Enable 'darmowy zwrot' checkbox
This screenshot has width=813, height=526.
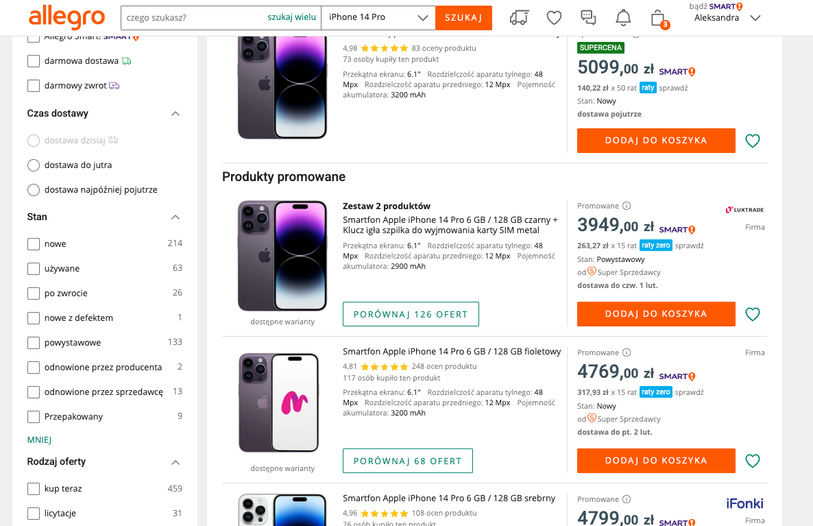coord(34,86)
